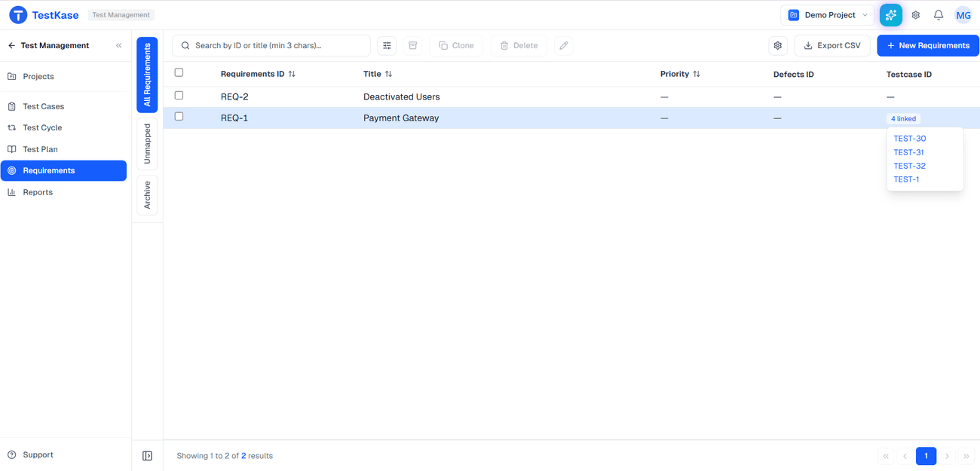Go to last page double arrow
This screenshot has height=471, width=980.
pos(966,456)
